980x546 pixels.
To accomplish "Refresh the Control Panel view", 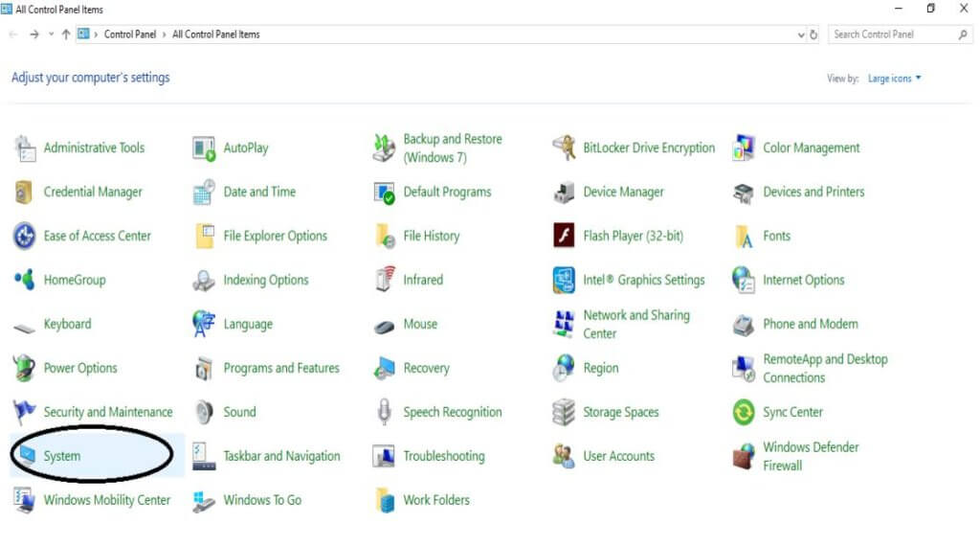I will pos(813,35).
